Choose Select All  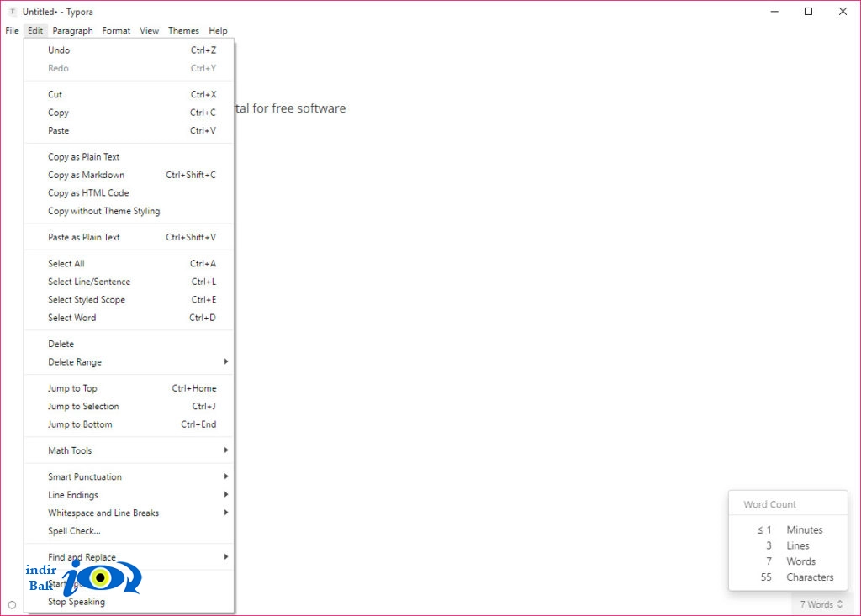click(129, 264)
